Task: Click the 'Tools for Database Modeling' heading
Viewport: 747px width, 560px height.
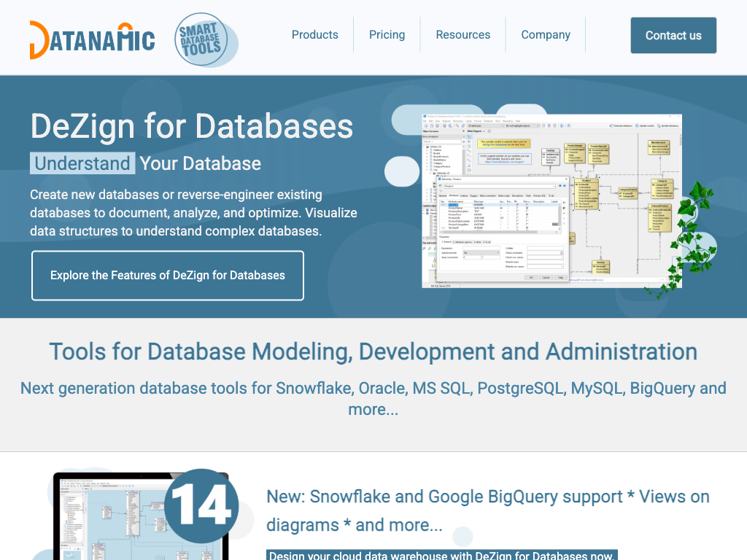Action: [373, 351]
